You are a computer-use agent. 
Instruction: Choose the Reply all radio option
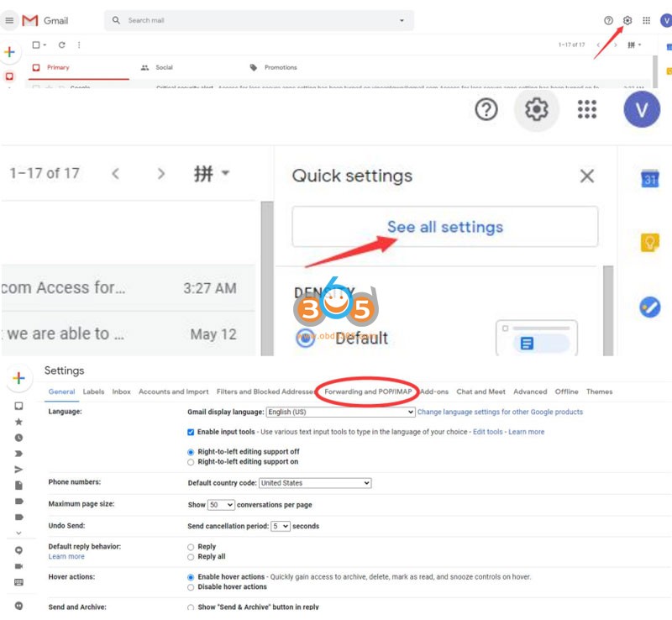[191, 557]
